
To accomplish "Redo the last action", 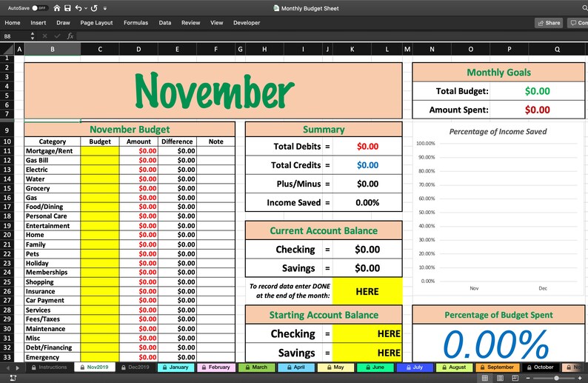I will point(94,8).
